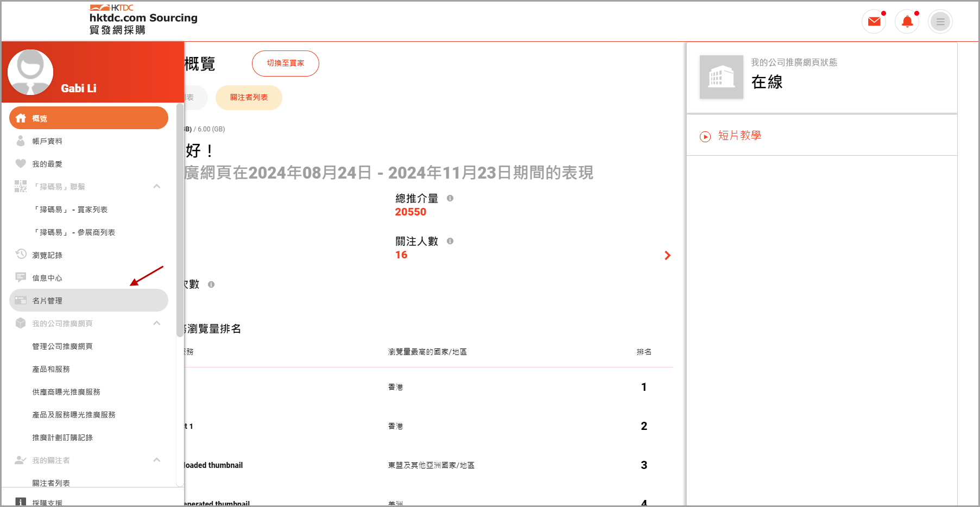Viewport: 980px width, 507px height.
Task: Click the 切換至買家 button
Action: 286,64
